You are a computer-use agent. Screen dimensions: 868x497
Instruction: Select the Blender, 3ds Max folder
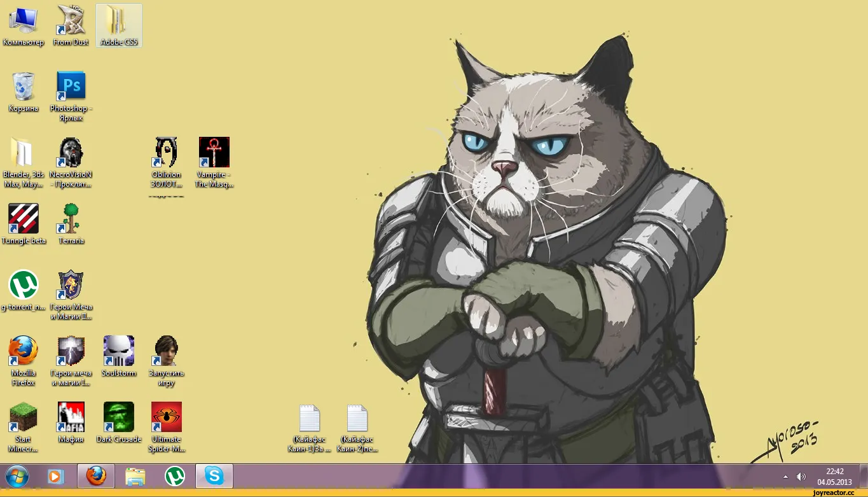click(24, 163)
